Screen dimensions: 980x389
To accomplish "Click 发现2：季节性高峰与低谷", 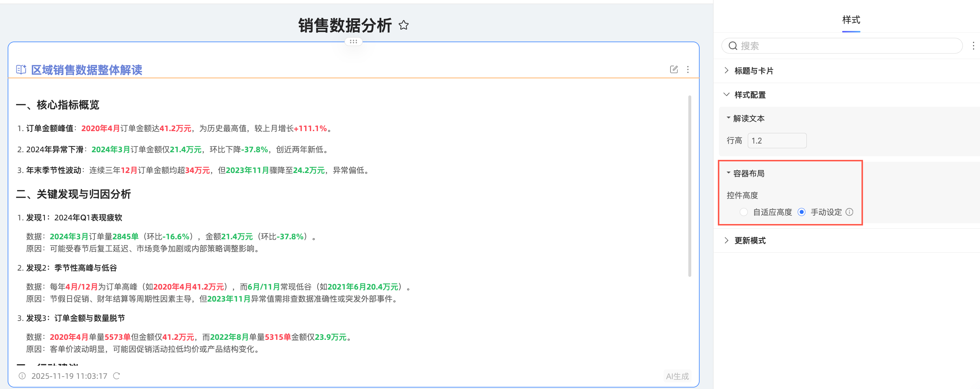I will pos(71,268).
